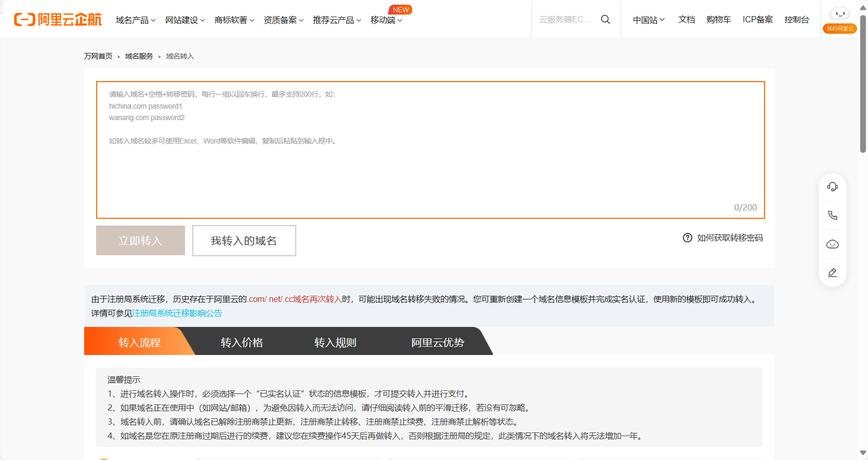Focus the 云服务器ECS search field
This screenshot has width=868, height=460.
tap(565, 19)
